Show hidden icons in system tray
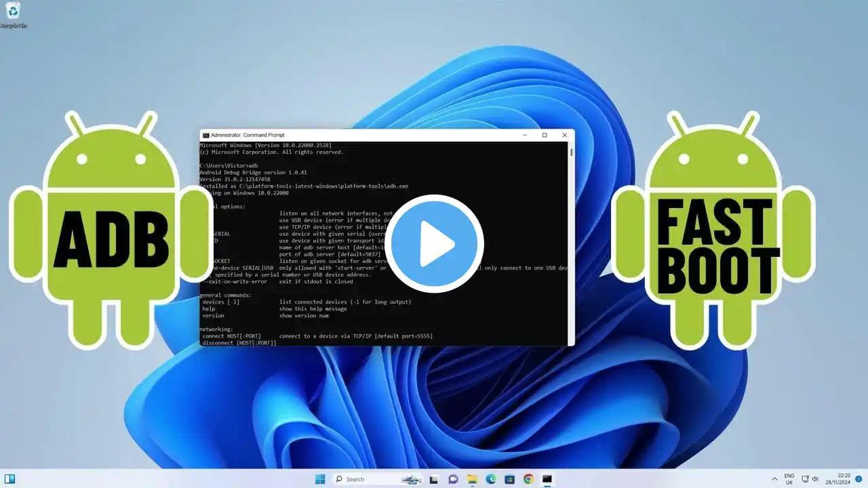The height and width of the screenshot is (488, 868). pos(774,479)
